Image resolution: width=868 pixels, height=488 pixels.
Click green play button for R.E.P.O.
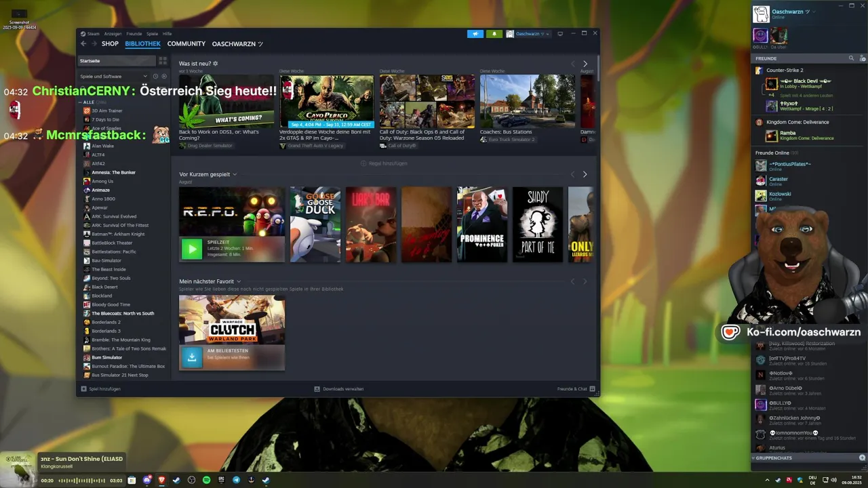192,249
